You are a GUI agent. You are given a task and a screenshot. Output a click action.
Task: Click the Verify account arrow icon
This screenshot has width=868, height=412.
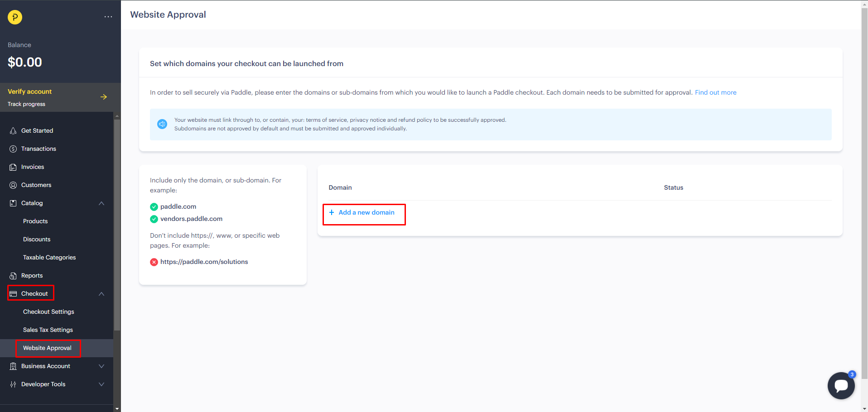[104, 97]
